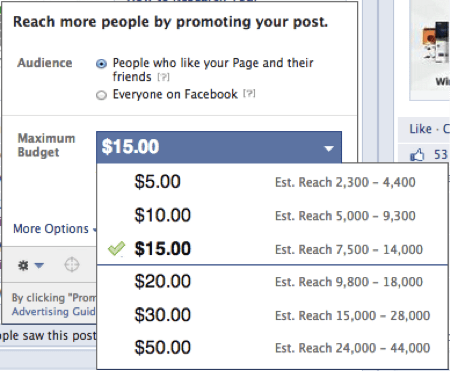This screenshot has width=450, height=372.
Task: Choose the $10.00 budget option
Action: click(272, 215)
